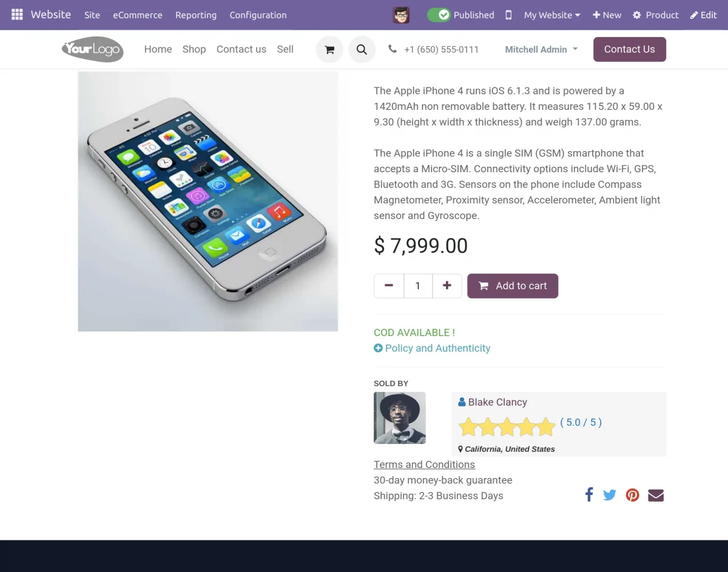Expand the My Website dropdown
This screenshot has height=572, width=728.
552,15
